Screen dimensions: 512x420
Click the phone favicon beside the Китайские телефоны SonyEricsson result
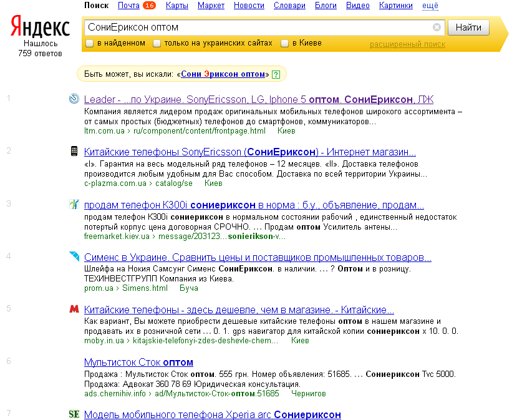coord(74,152)
